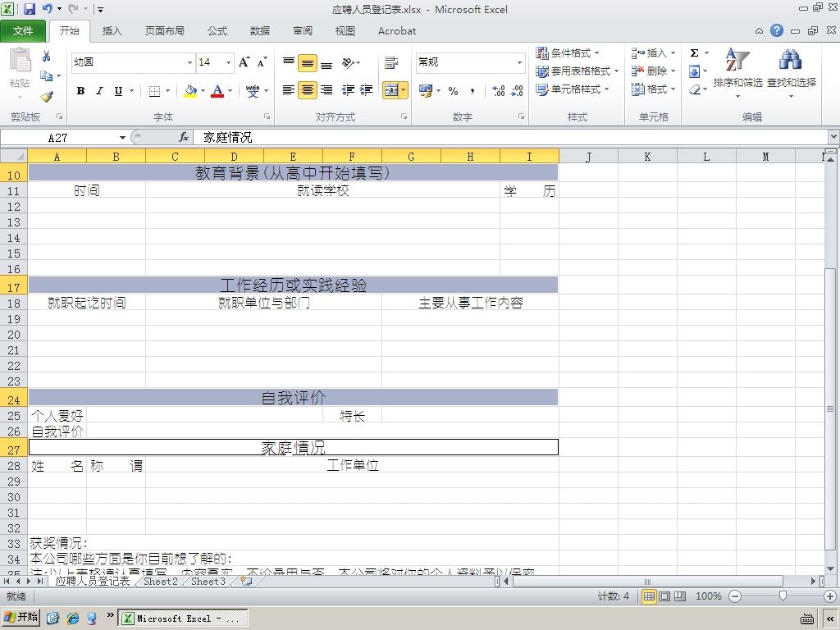Click the orientation text angle icon

pos(348,62)
